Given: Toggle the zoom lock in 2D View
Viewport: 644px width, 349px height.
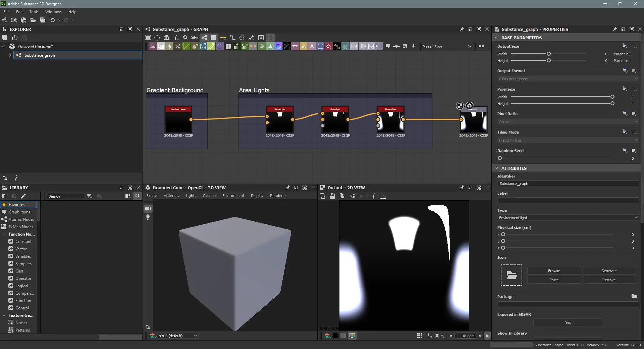Looking at the screenshot, I should [487, 336].
